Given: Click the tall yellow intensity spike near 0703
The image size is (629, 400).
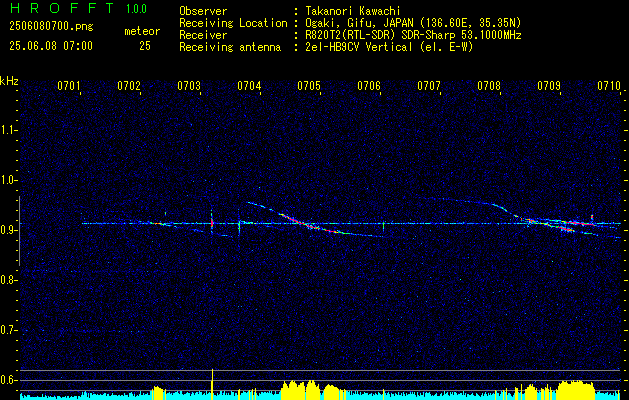Looking at the screenshot, I should (212, 384).
